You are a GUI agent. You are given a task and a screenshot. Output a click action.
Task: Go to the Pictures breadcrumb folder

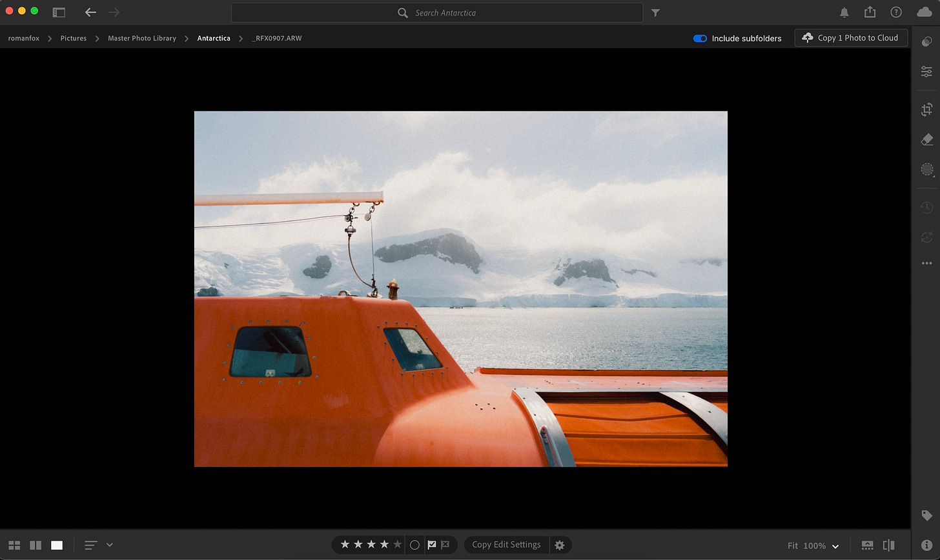tap(73, 39)
